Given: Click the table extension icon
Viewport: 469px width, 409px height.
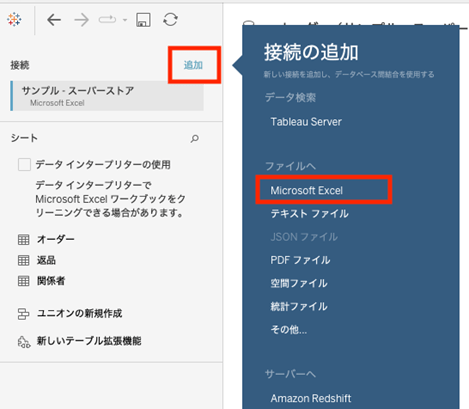Looking at the screenshot, I should tap(24, 342).
